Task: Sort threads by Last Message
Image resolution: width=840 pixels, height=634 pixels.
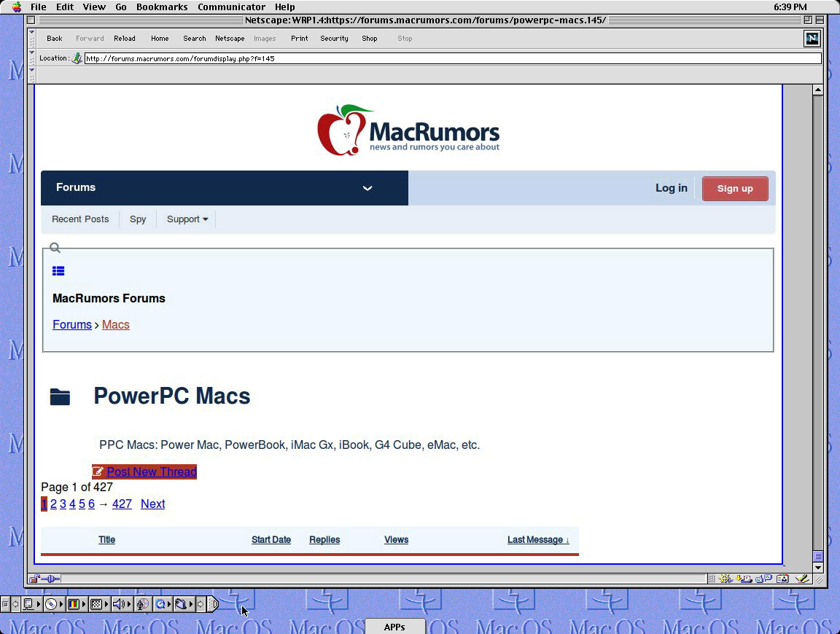Action: coord(538,540)
